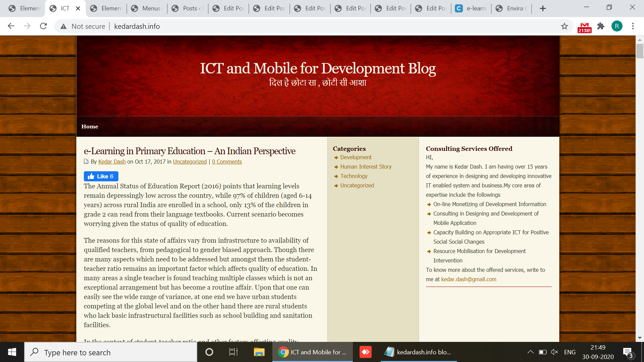Open the ENG language indicator
This screenshot has width=644, height=362.
(570, 352)
